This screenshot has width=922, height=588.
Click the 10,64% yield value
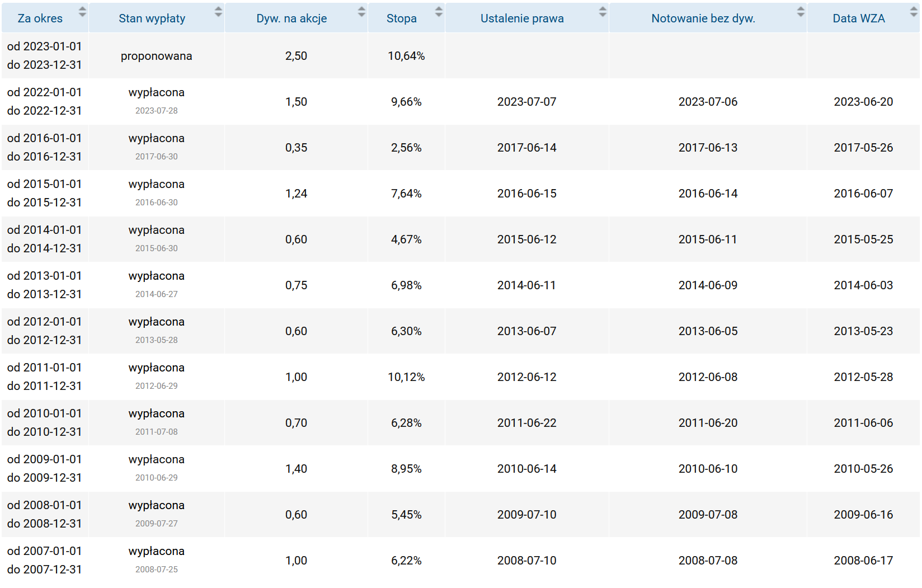pyautogui.click(x=406, y=56)
